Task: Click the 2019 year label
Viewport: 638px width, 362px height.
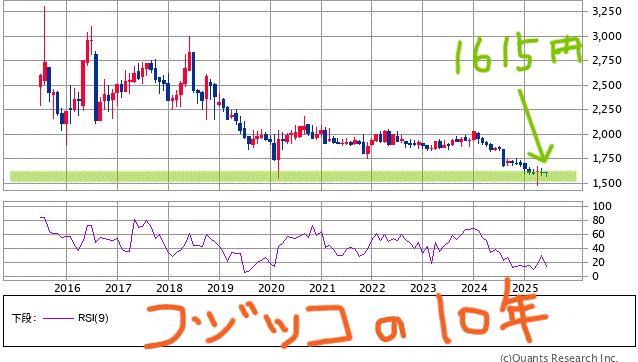Action: click(x=220, y=288)
